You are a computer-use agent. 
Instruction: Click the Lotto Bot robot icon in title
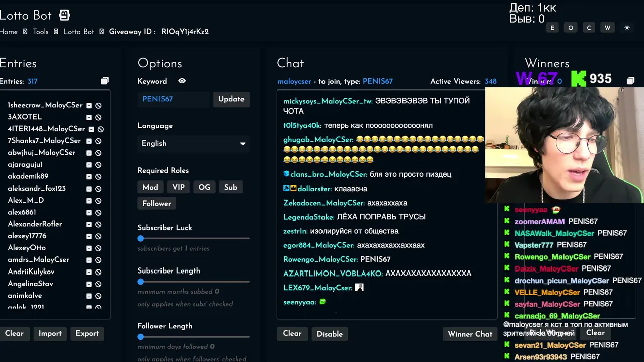tap(64, 15)
